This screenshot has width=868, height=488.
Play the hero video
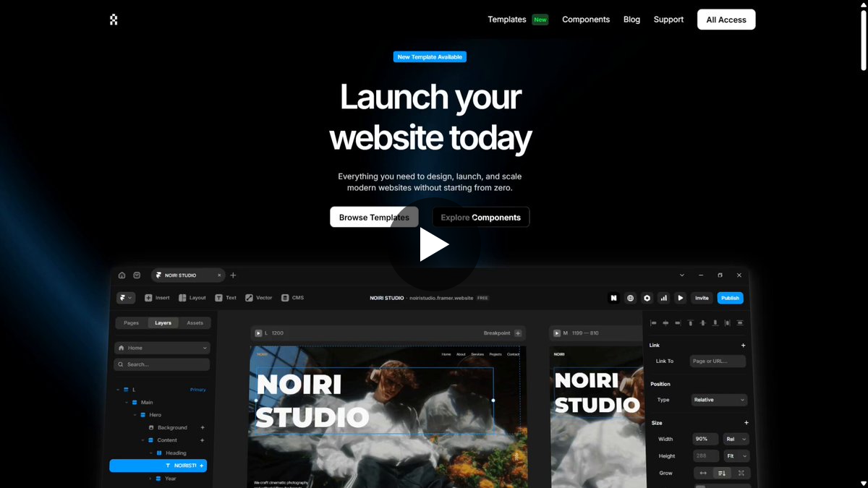pos(434,245)
